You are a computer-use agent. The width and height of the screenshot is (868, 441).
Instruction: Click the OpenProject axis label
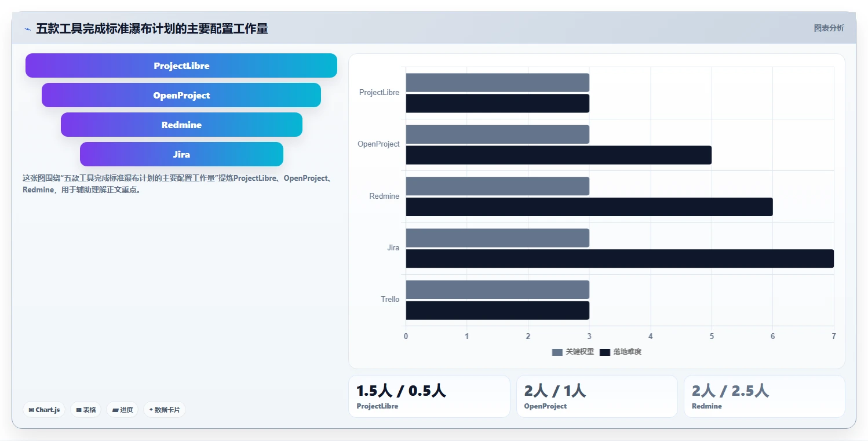click(378, 144)
